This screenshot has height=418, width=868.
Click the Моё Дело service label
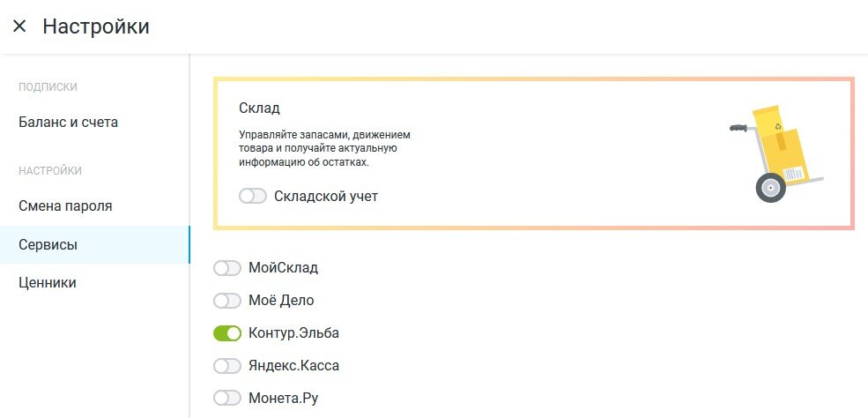pyautogui.click(x=283, y=301)
